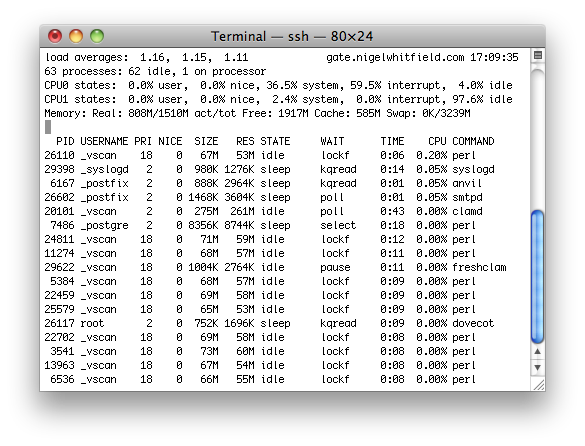The image size is (585, 446).
Task: Click the gray cursor block in terminal
Action: point(48,127)
